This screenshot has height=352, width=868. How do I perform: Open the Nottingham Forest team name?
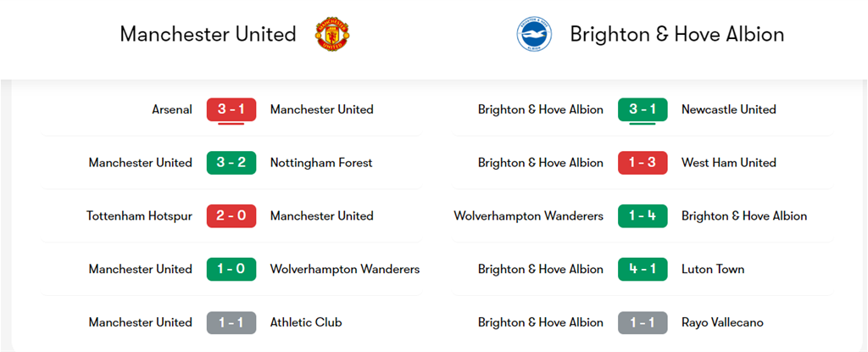pos(321,163)
